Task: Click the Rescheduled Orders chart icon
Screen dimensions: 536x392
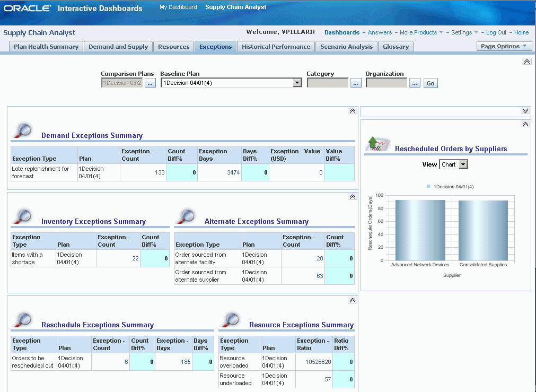Action: (x=377, y=143)
